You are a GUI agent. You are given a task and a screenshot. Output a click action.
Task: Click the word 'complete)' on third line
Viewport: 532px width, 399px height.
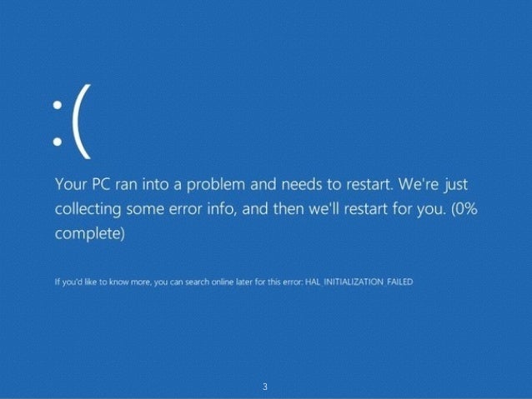(x=90, y=233)
